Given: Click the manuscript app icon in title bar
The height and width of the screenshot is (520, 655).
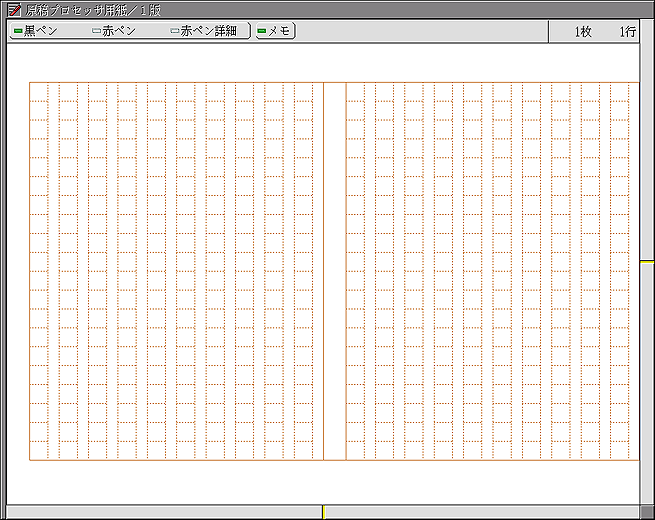Looking at the screenshot, I should (x=14, y=10).
